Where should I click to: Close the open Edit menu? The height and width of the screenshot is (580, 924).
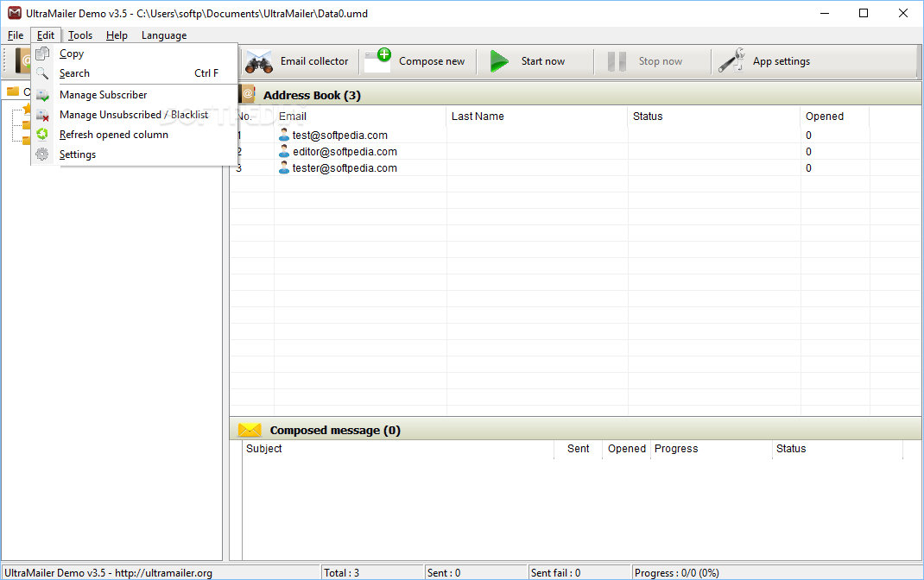46,35
